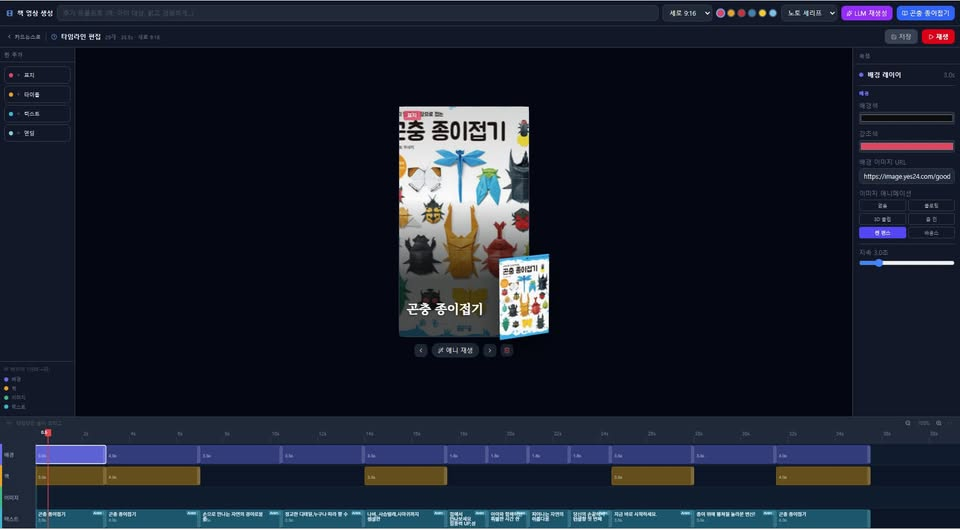Screen dimensions: 960x530
Task: Click the 텍스트 legend entry with teal dot
Action: click(x=15, y=406)
